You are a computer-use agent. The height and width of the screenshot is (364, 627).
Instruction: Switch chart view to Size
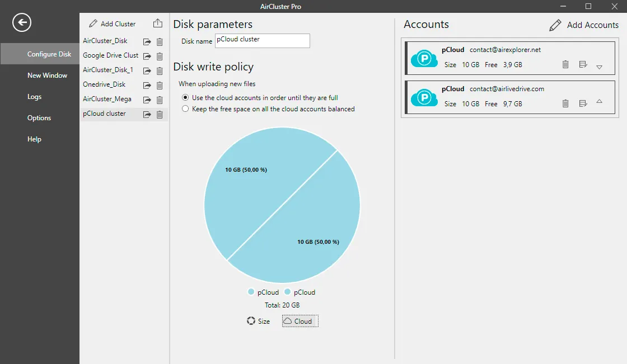coord(258,321)
